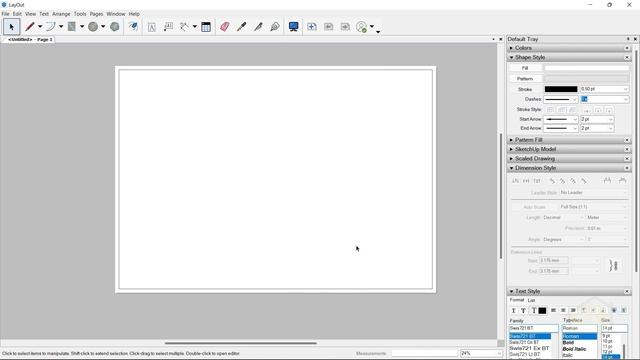Select Bold Italic typeface
640x360 pixels.
(574, 349)
